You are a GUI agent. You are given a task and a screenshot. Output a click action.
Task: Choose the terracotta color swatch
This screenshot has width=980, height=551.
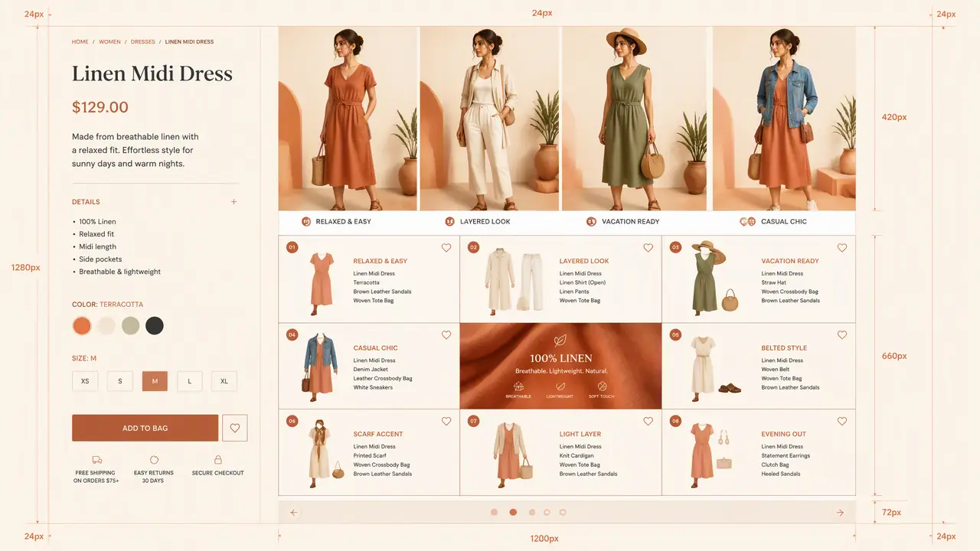click(82, 326)
